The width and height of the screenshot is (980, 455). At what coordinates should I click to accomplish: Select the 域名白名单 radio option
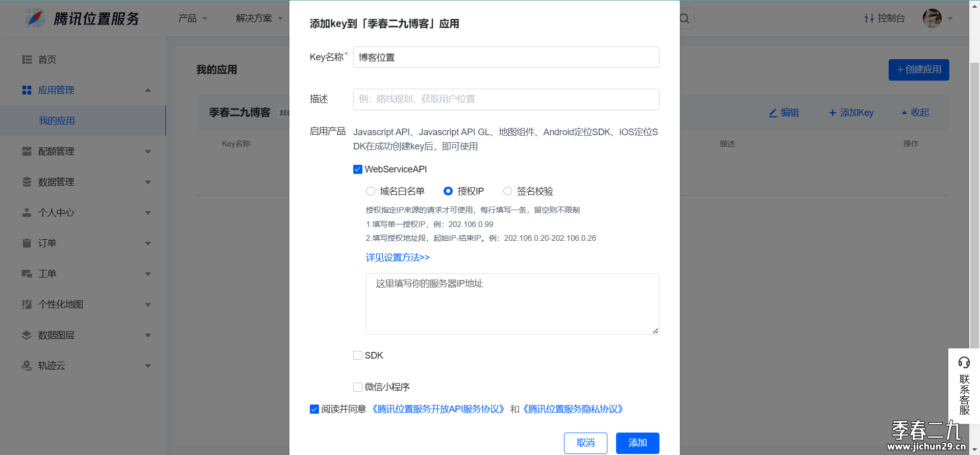[371, 191]
